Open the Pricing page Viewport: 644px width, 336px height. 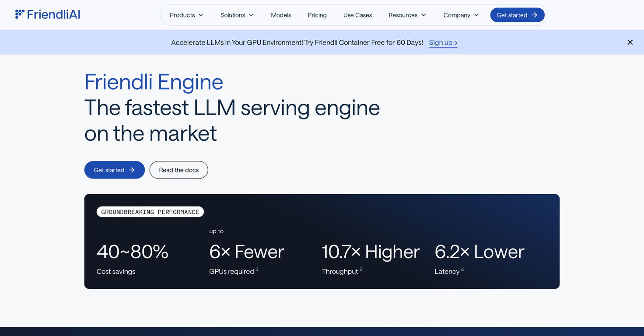[317, 15]
